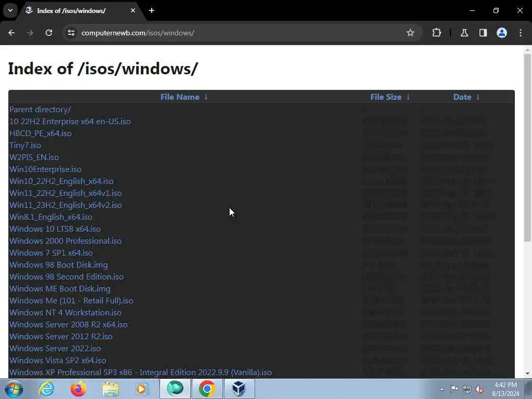Download 10 22H2 Enterprise x64 en-US.iso
Image resolution: width=532 pixels, height=399 pixels.
70,122
